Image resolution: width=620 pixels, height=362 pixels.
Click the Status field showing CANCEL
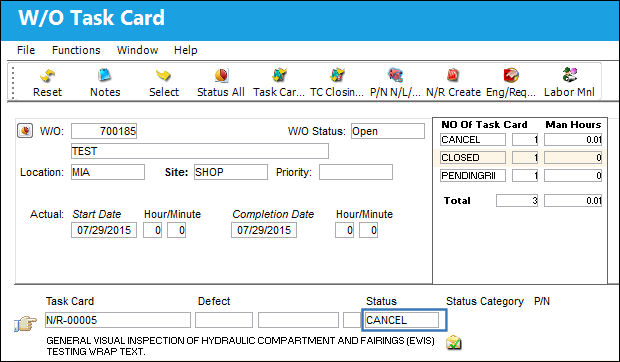pos(402,320)
